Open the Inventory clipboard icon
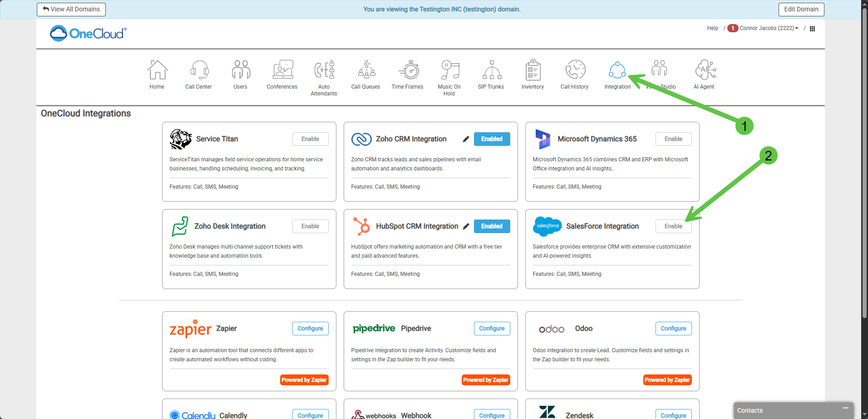This screenshot has height=419, width=868. coord(533,70)
